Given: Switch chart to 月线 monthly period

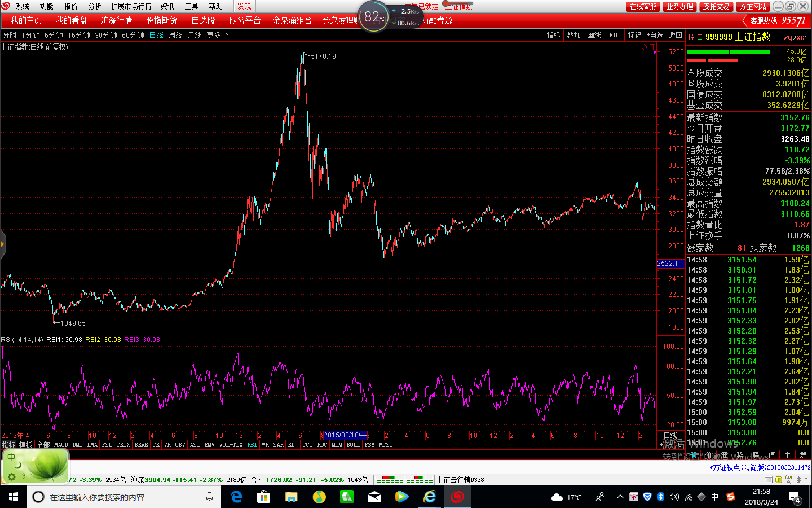Looking at the screenshot, I should coord(195,35).
